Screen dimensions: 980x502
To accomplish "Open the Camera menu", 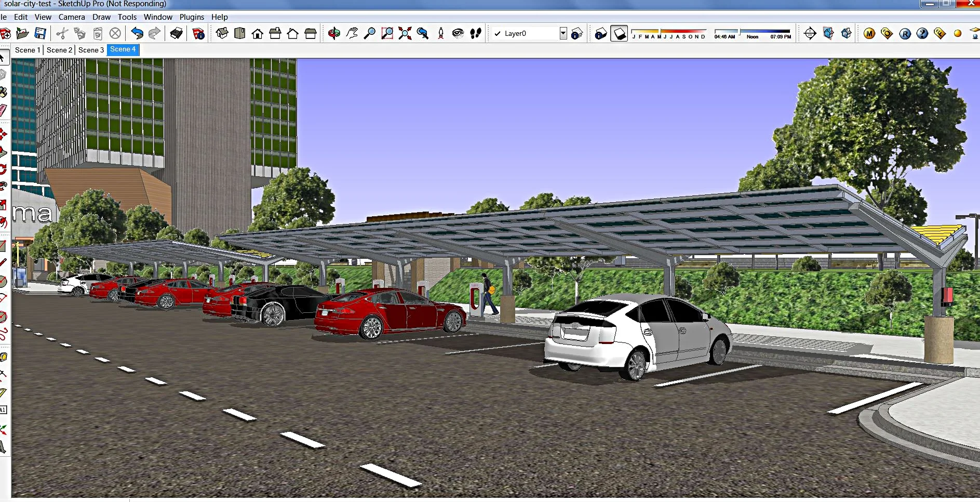I will pyautogui.click(x=72, y=17).
